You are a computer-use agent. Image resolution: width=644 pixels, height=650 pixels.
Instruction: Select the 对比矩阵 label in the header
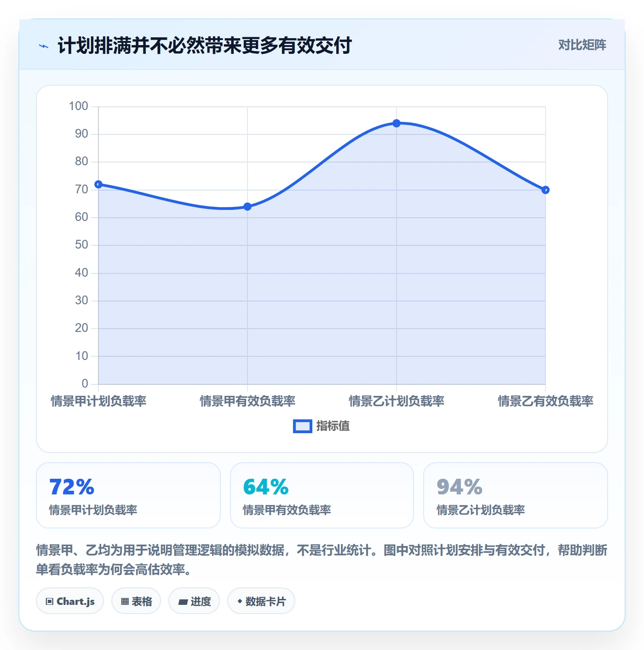582,45
